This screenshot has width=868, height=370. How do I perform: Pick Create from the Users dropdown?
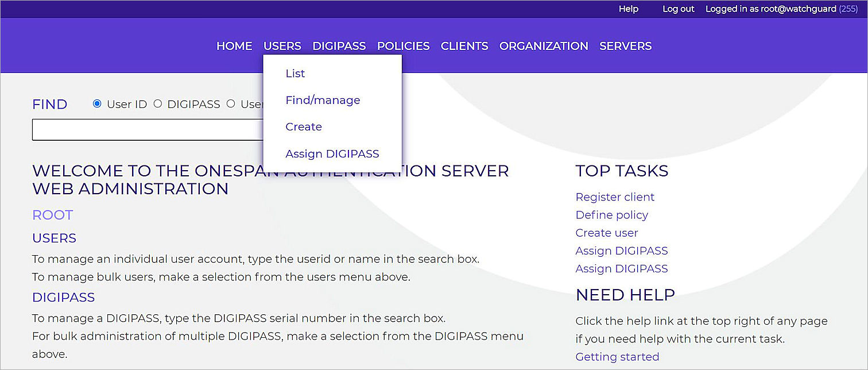pos(304,127)
